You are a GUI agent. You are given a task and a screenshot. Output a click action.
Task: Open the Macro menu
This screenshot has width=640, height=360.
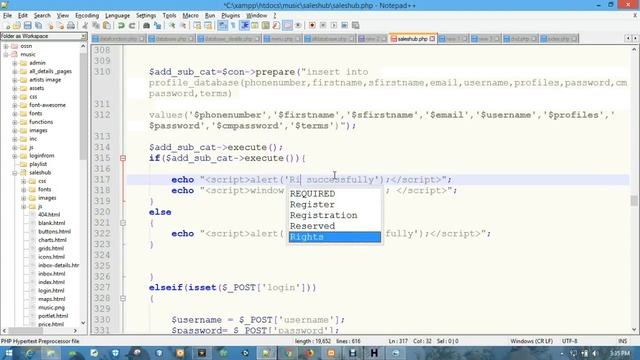pos(190,16)
